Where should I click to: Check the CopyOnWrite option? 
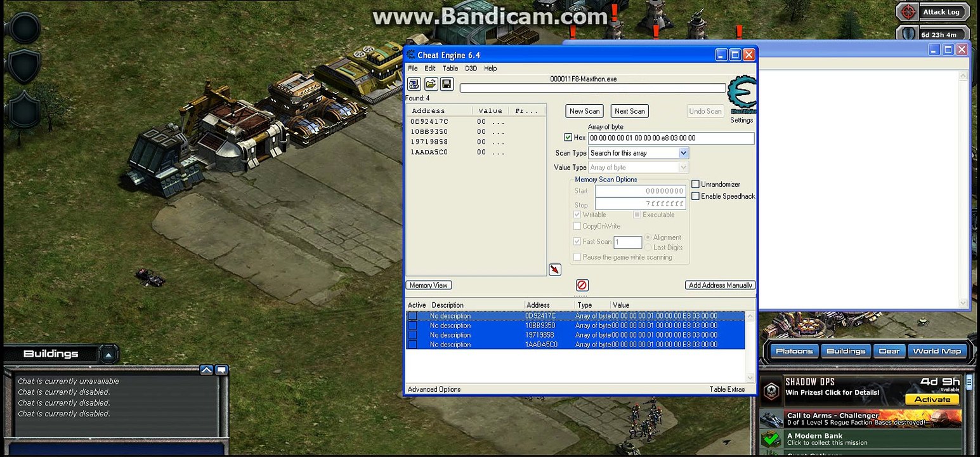coord(577,226)
